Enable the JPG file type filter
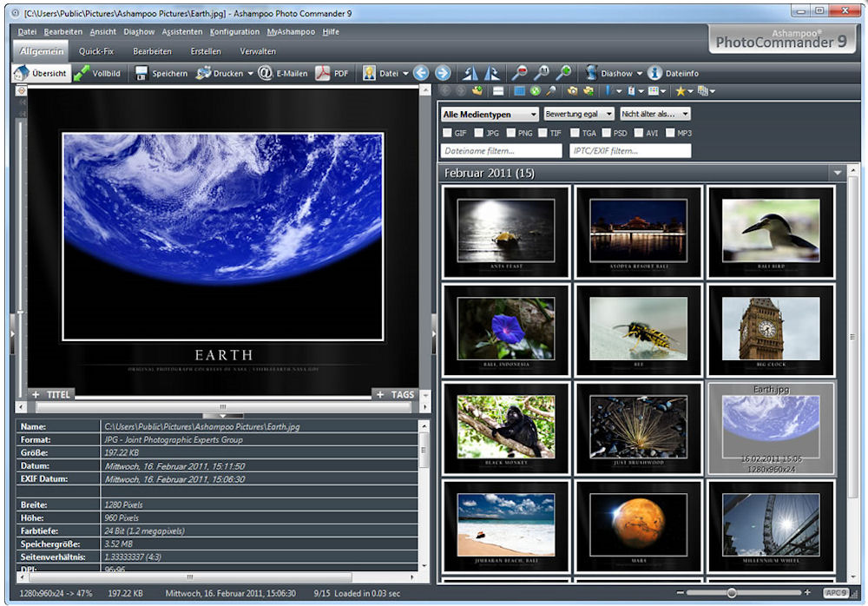Screen dimensions: 868x606 point(479,133)
